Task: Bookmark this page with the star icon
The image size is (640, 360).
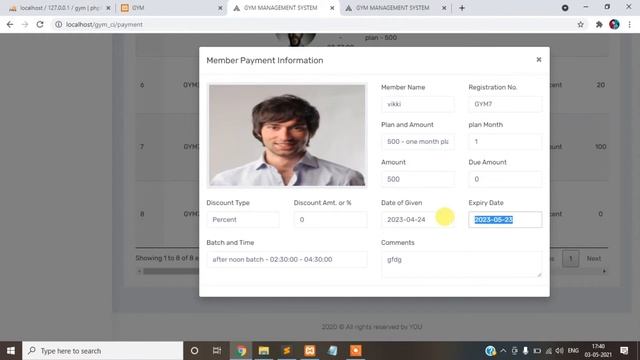Action: pos(580,24)
